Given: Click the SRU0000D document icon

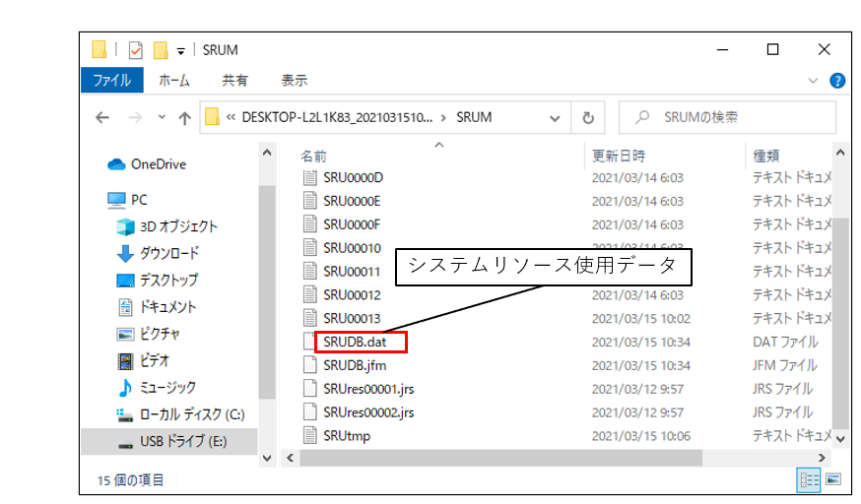Looking at the screenshot, I should point(309,177).
